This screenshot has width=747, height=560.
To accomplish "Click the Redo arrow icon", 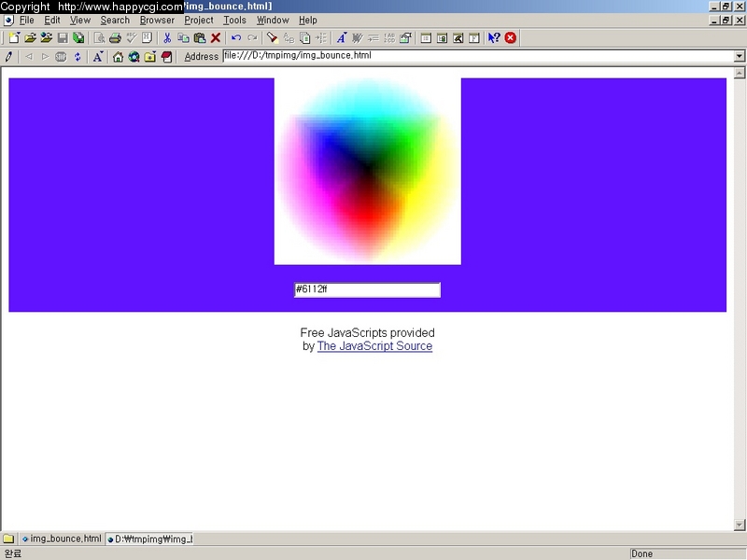I will pyautogui.click(x=252, y=37).
